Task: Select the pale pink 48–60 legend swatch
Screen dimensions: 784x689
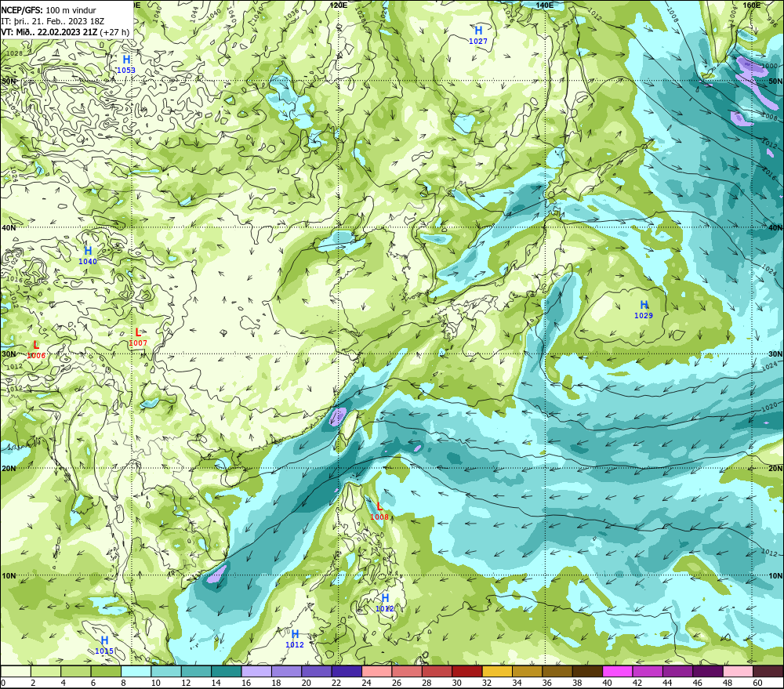Action: (738, 672)
